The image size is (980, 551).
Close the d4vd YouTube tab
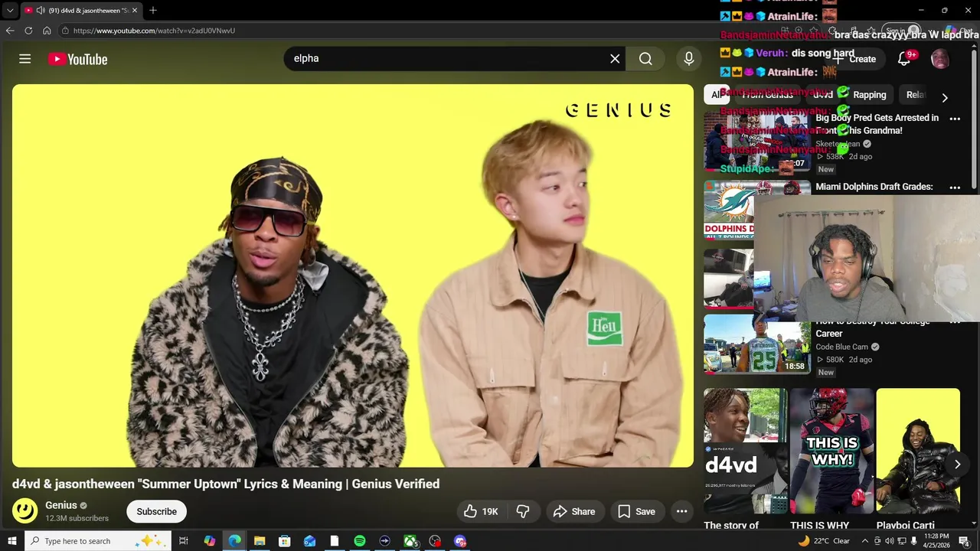coord(135,11)
